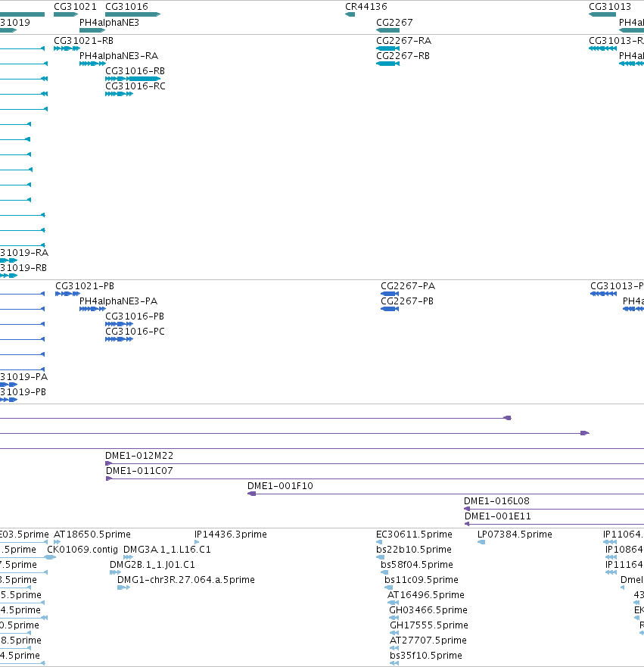Click the 31019-PA protein label
Screen dimensions: 644x667
23,377
